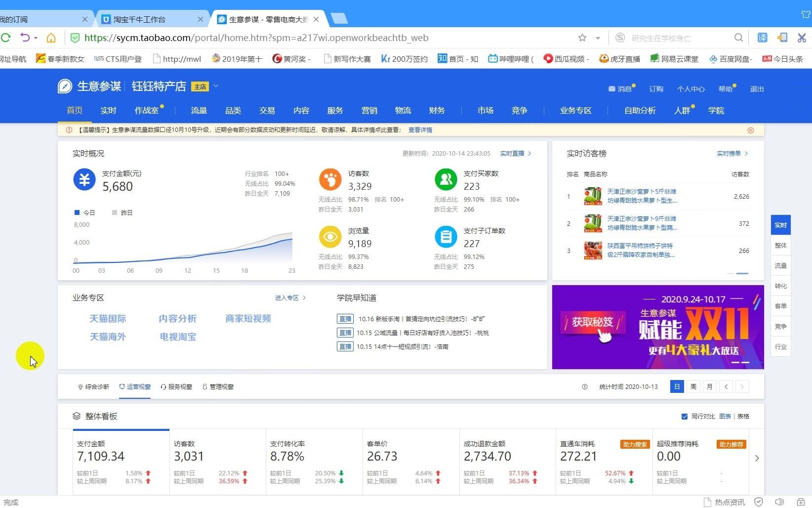The width and height of the screenshot is (812, 508).
Task: Open 消息 envelope icon in header
Action: point(611,89)
